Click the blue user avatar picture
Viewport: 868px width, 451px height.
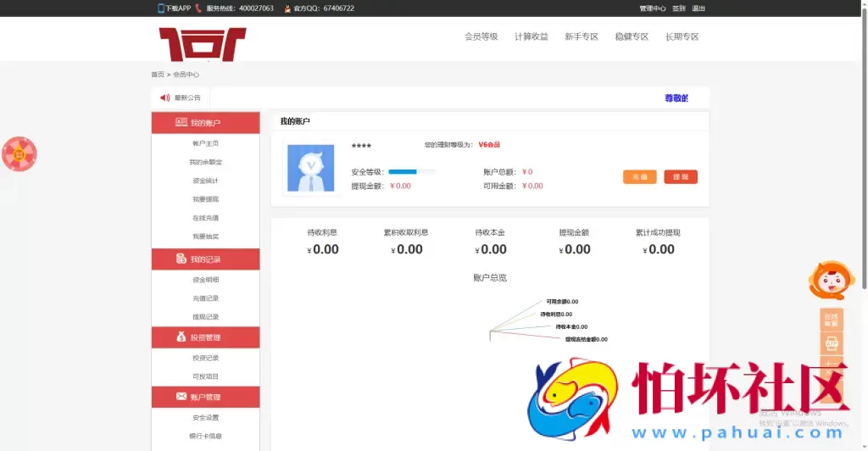[x=310, y=168]
